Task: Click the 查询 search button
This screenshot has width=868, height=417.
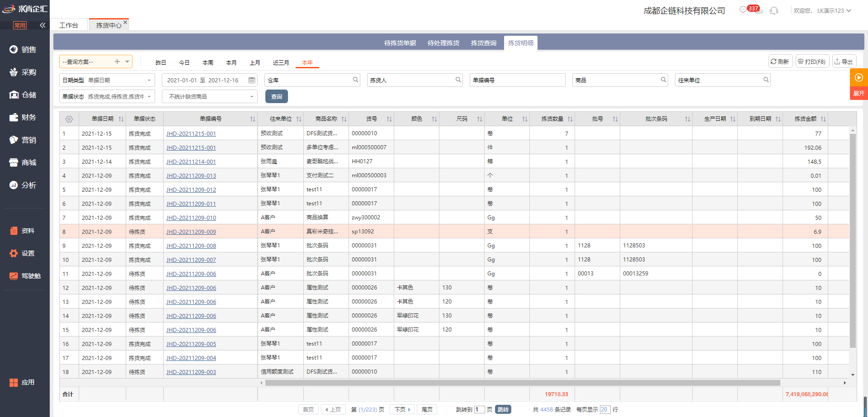Action: click(276, 96)
